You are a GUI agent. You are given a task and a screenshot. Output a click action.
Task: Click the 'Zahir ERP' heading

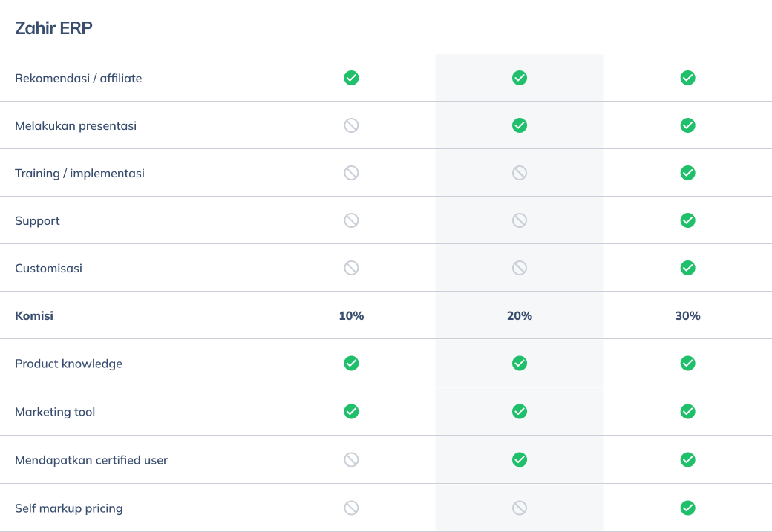pos(53,28)
